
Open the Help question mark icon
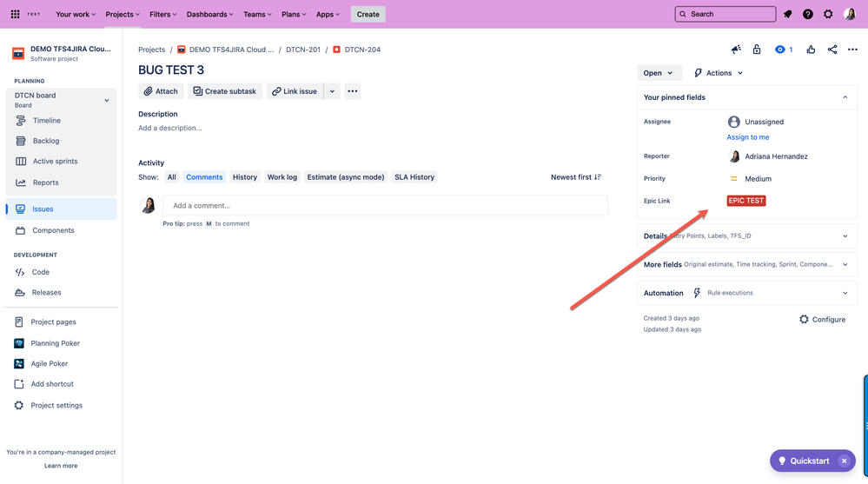pyautogui.click(x=808, y=14)
